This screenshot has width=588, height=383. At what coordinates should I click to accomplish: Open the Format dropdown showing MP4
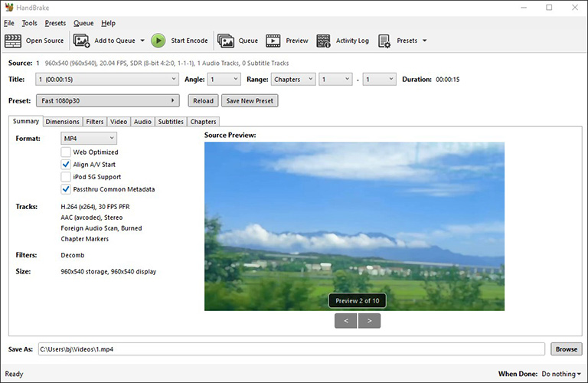pos(89,139)
